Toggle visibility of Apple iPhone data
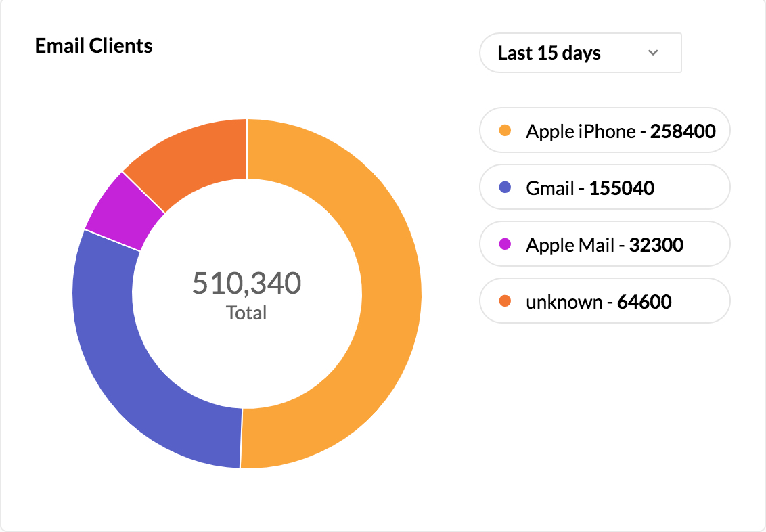The image size is (766, 532). point(604,131)
